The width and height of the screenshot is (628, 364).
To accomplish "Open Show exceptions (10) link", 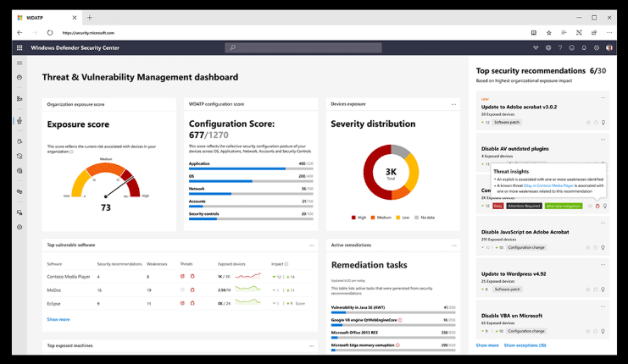I will [x=525, y=345].
